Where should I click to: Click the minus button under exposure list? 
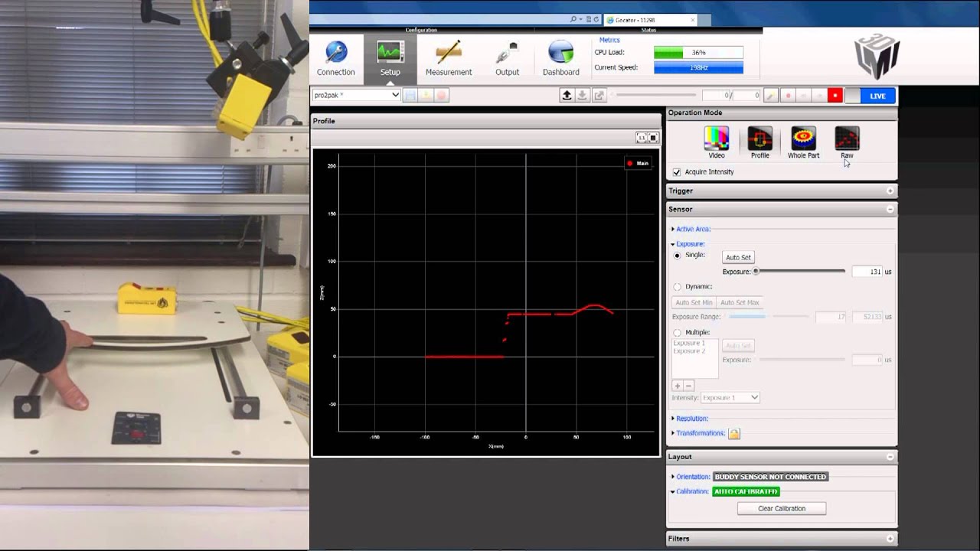coord(688,386)
